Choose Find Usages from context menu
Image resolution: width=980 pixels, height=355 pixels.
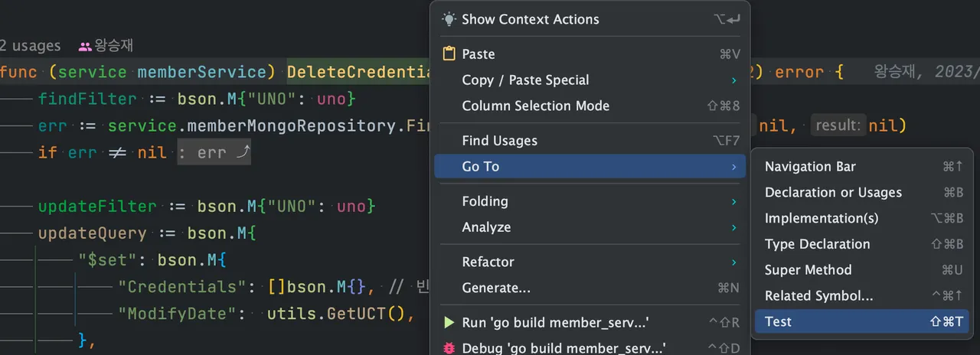[500, 141]
